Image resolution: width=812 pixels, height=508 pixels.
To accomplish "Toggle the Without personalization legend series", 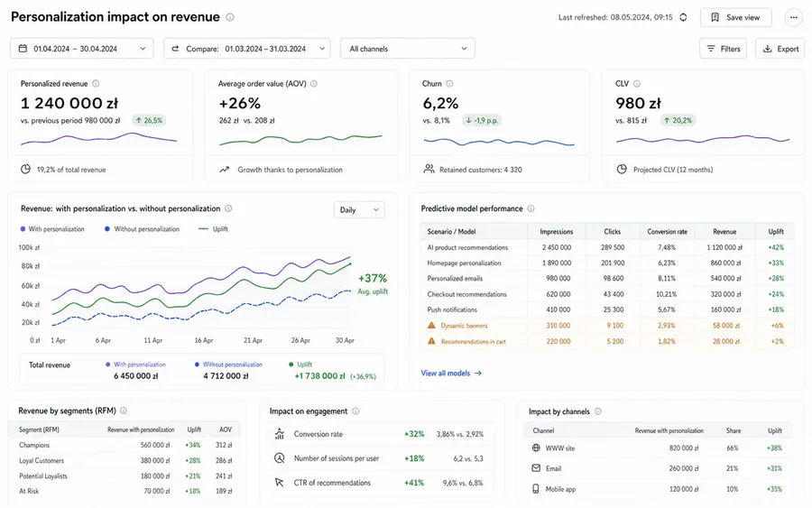I will pos(142,229).
